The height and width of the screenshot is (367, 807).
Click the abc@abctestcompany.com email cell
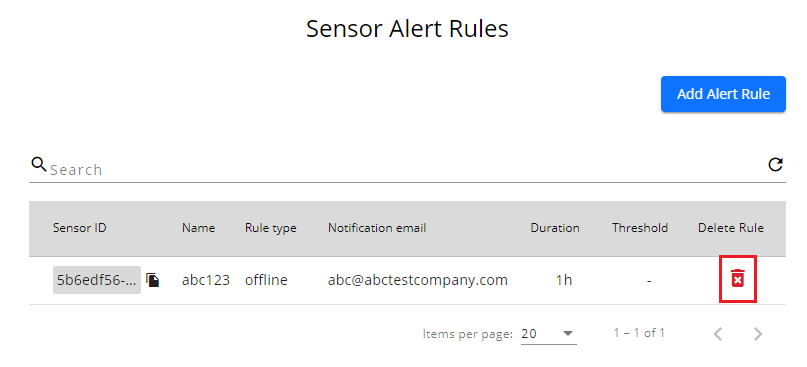[417, 280]
